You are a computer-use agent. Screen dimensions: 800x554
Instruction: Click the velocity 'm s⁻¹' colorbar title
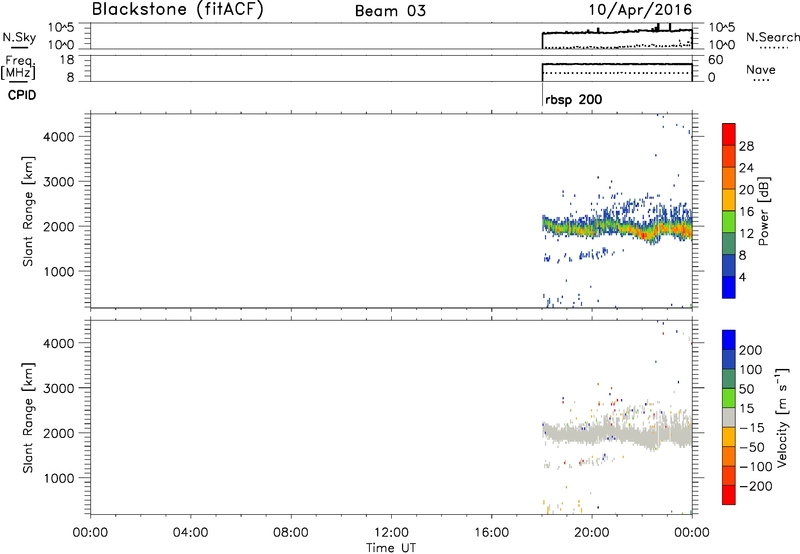[x=782, y=418]
